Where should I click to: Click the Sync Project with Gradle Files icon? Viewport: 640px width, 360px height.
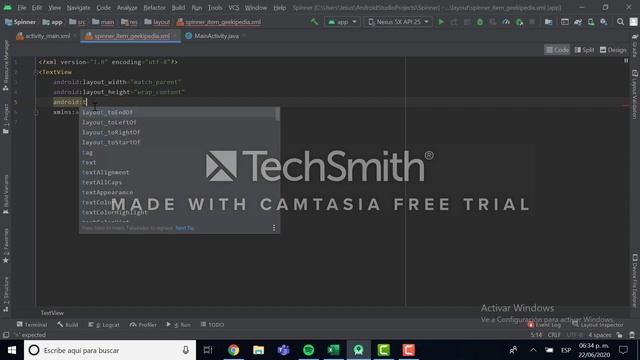coord(578,22)
